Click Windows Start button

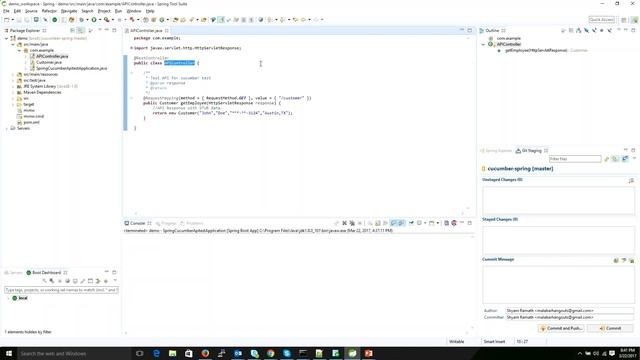9,353
